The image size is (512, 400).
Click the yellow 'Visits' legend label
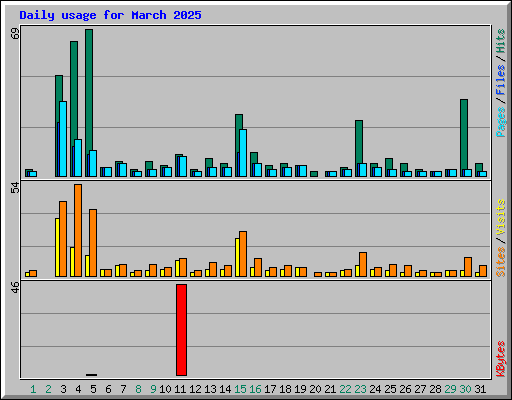pos(501,217)
